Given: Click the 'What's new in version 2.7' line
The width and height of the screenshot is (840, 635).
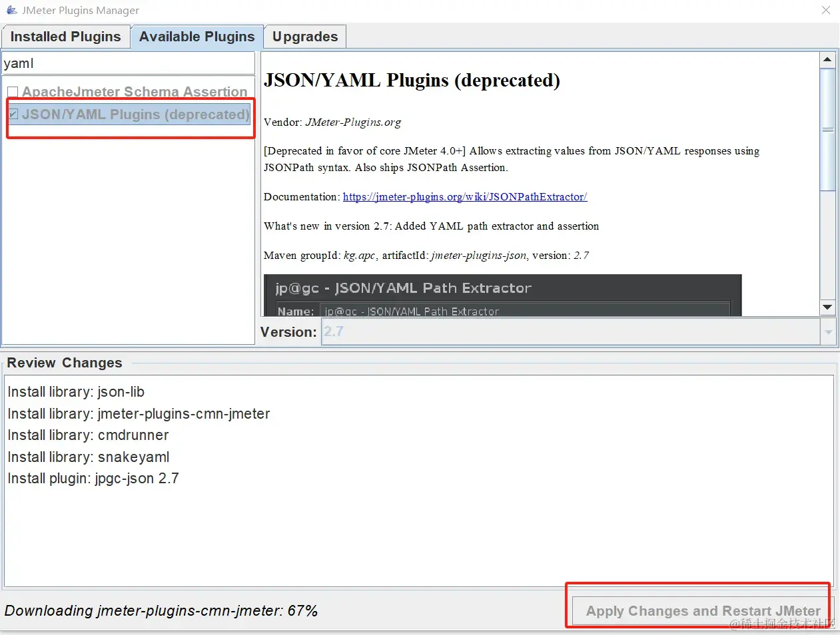Looking at the screenshot, I should click(431, 226).
